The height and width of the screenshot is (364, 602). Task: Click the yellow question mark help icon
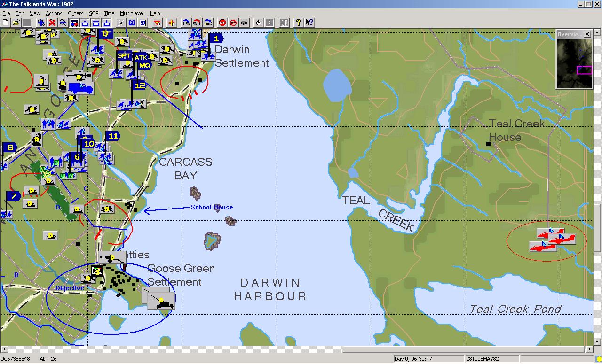(x=298, y=23)
